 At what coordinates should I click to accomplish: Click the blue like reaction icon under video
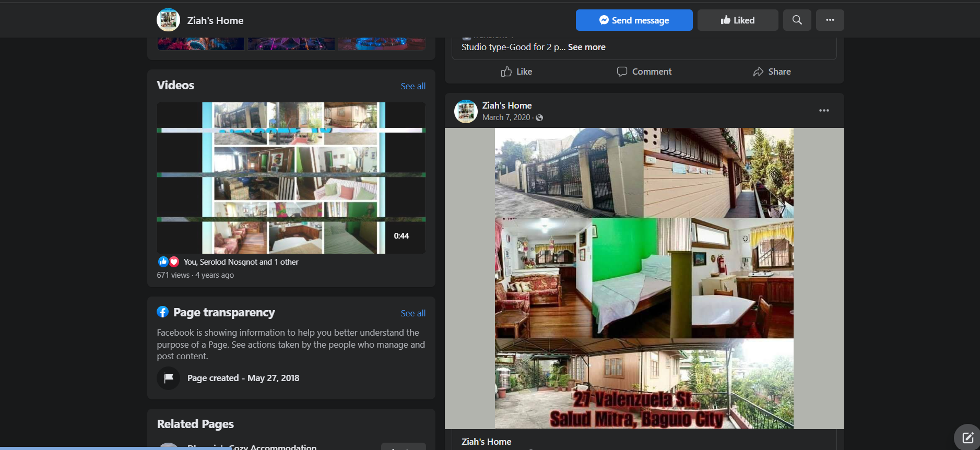point(163,262)
